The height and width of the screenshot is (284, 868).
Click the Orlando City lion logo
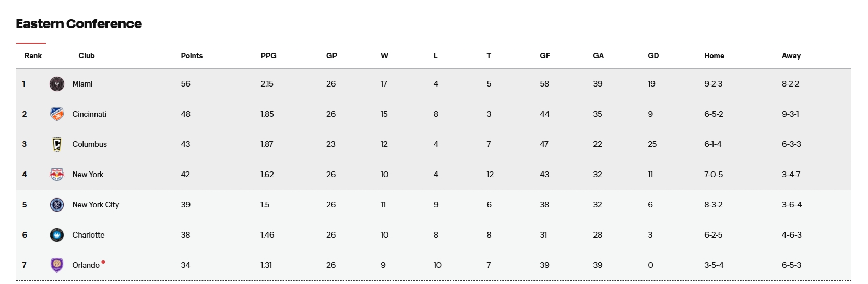pyautogui.click(x=57, y=265)
